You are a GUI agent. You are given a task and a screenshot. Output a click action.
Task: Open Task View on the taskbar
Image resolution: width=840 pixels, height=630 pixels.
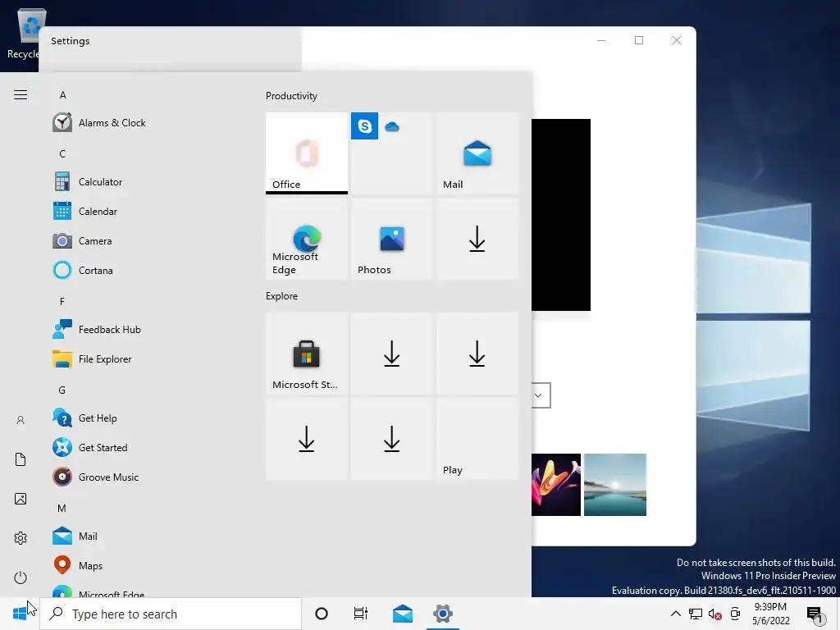[361, 614]
